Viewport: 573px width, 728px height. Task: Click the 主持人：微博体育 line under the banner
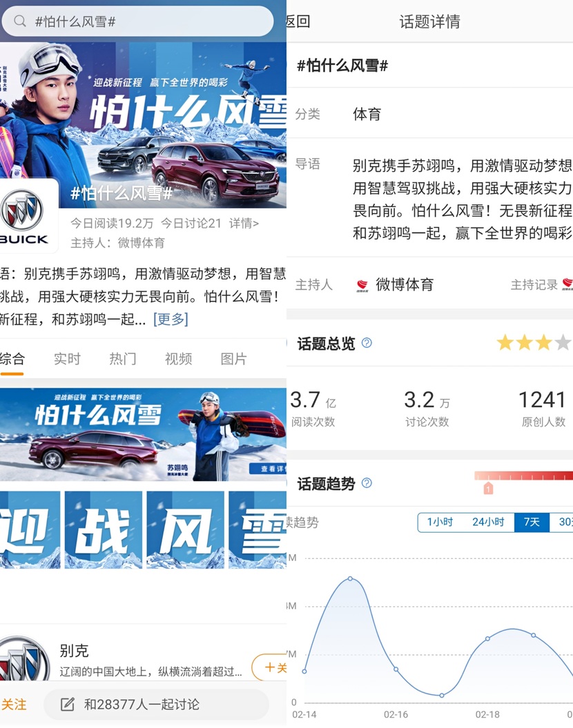pyautogui.click(x=117, y=243)
